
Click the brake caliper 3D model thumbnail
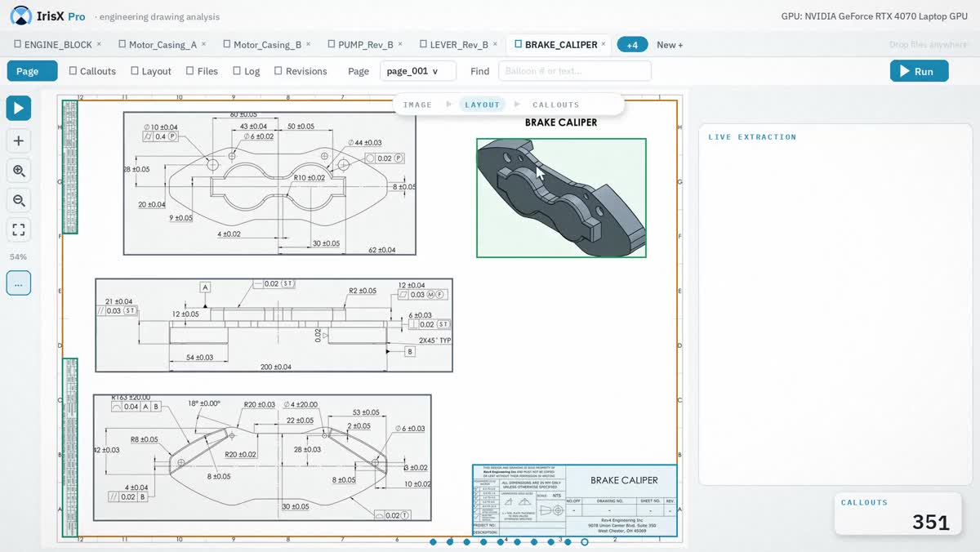[x=561, y=198]
